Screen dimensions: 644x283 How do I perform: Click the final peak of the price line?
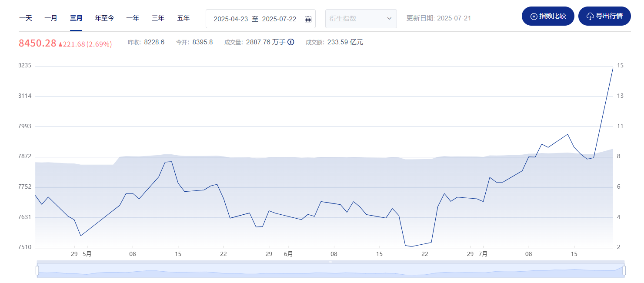(x=613, y=68)
